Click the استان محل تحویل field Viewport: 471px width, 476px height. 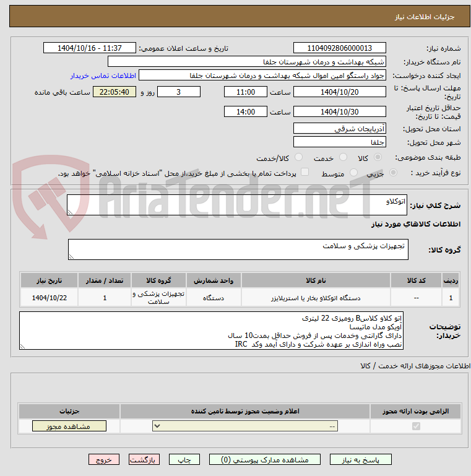pos(340,128)
